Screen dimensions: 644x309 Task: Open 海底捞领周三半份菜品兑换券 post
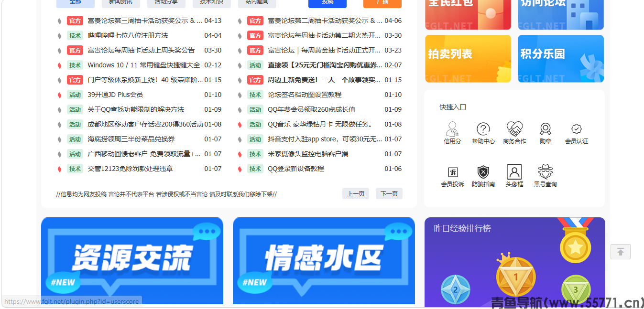[x=131, y=139]
